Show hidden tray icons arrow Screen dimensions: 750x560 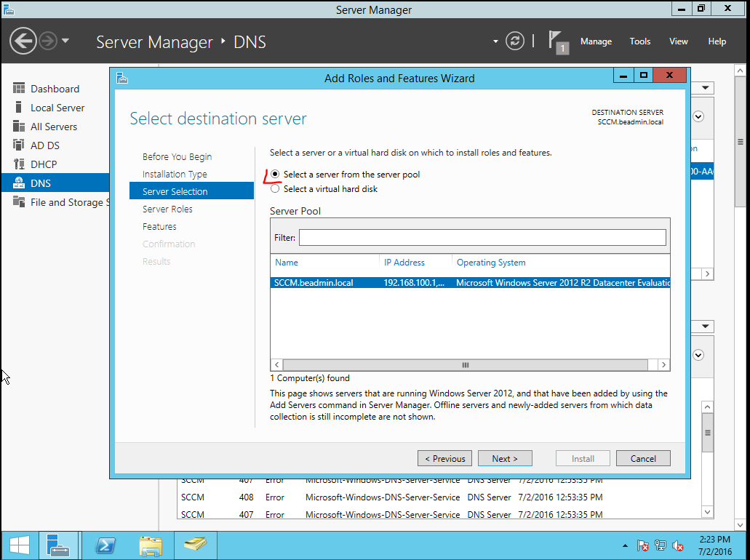coord(625,545)
